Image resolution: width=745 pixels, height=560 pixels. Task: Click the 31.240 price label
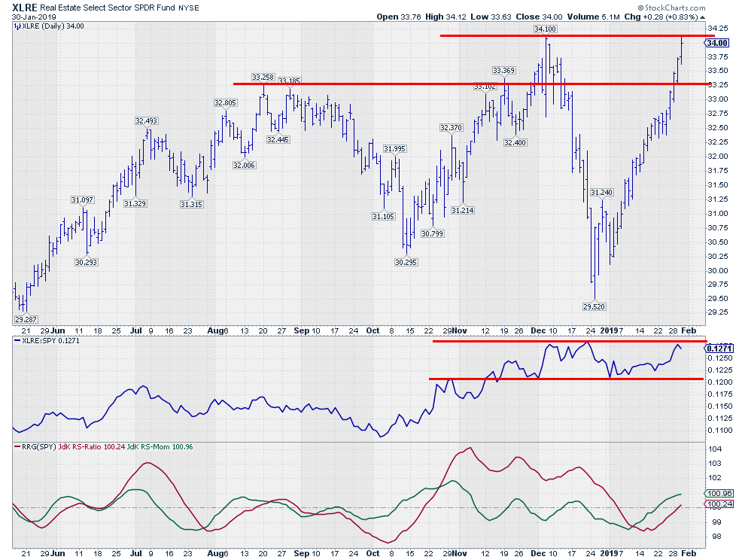pos(601,193)
